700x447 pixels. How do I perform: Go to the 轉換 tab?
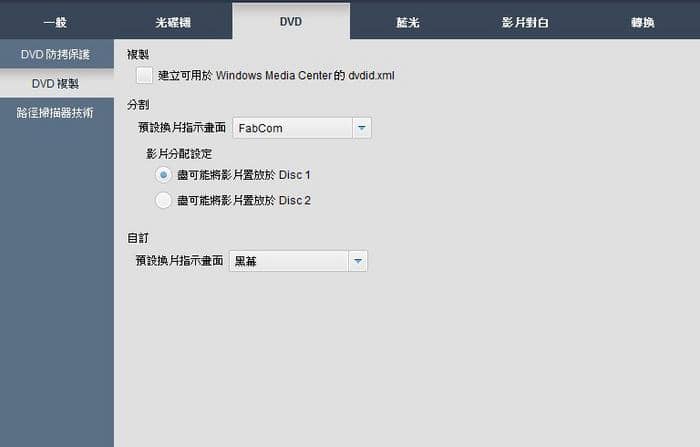pyautogui.click(x=642, y=22)
